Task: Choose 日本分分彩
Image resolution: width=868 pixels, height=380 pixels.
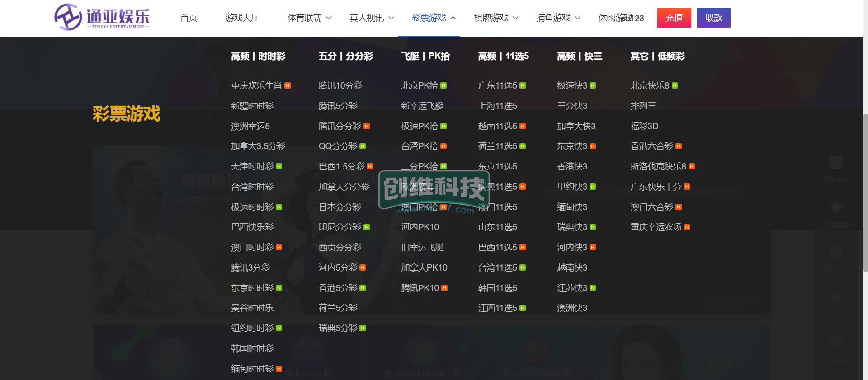Action: pyautogui.click(x=340, y=207)
